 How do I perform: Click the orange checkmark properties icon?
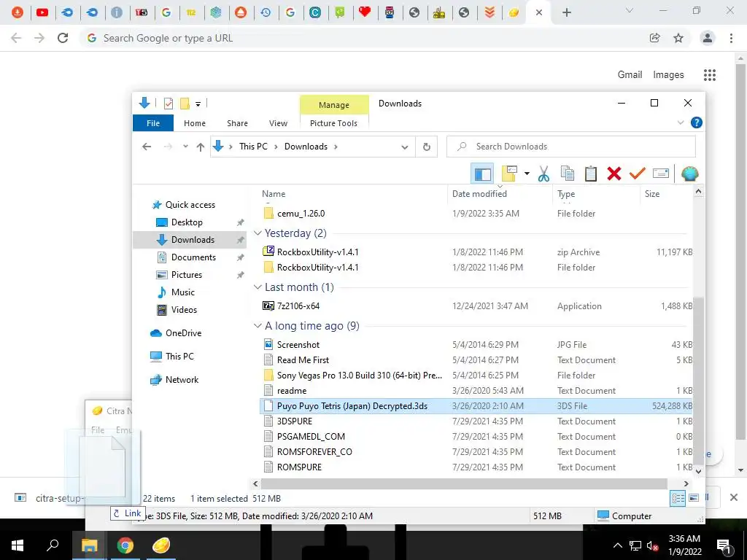click(x=637, y=174)
